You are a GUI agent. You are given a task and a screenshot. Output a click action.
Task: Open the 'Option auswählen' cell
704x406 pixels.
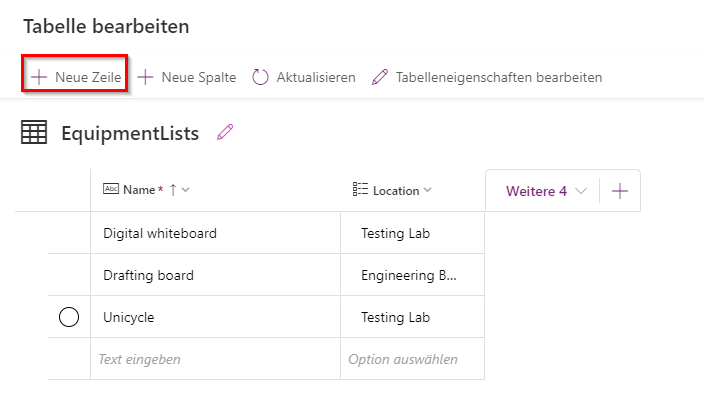(412, 358)
